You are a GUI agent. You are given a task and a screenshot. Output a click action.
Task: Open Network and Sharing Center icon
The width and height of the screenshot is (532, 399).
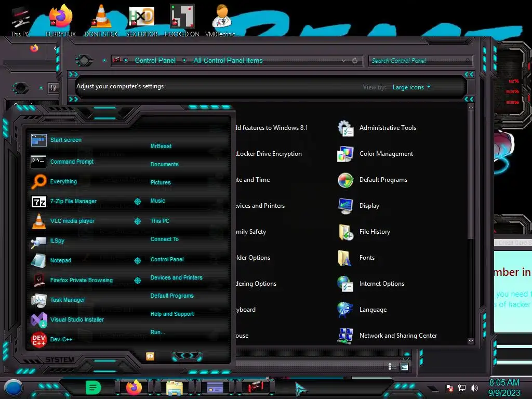(345, 336)
